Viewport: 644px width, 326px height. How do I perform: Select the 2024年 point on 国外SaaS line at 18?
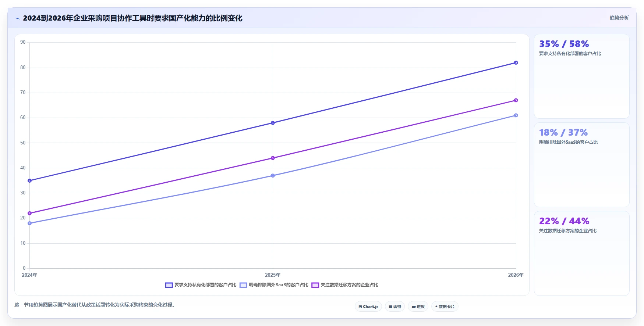point(30,223)
